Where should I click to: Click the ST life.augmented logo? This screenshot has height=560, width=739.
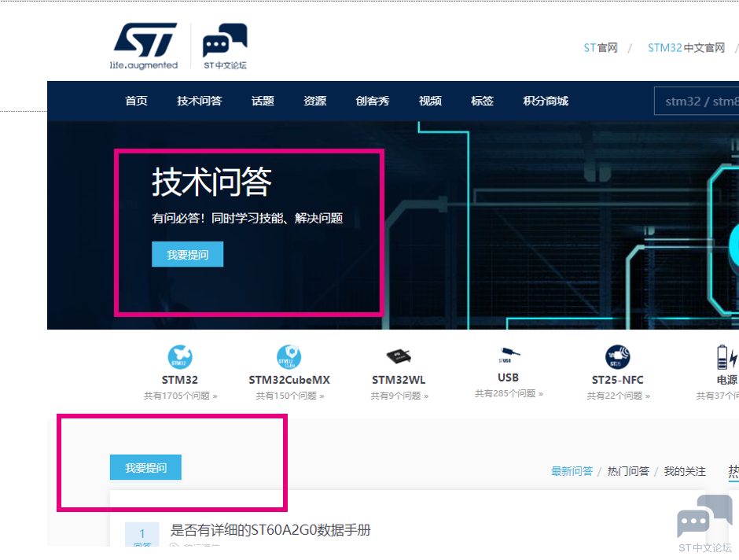click(144, 46)
